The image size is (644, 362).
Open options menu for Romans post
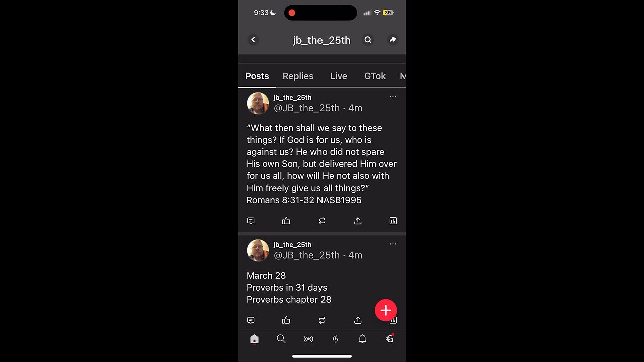tap(393, 97)
